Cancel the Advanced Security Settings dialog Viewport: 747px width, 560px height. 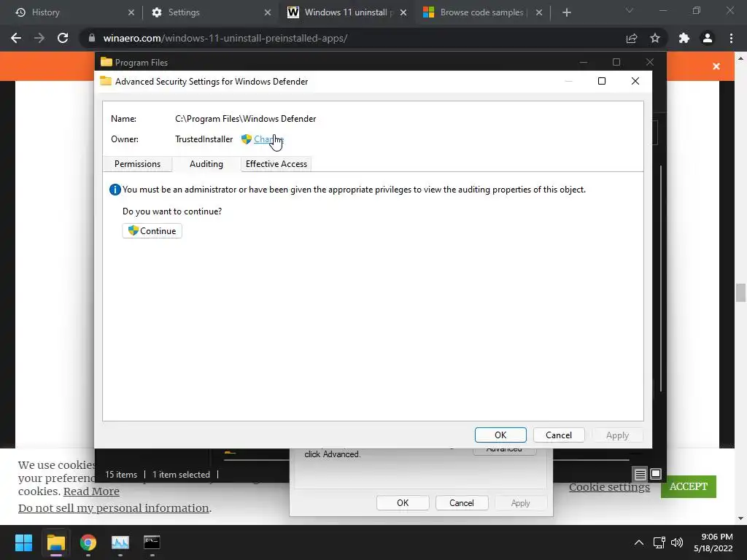559,435
